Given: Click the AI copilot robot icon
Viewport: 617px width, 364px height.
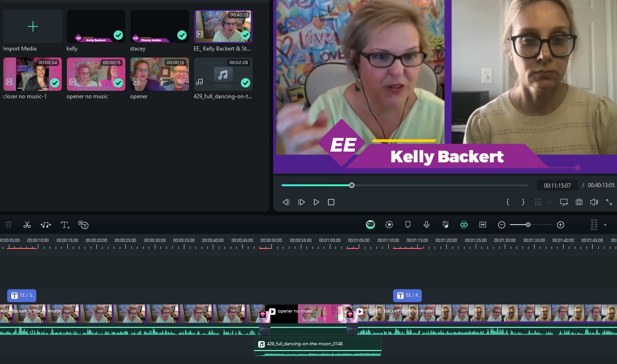Looking at the screenshot, I should pyautogui.click(x=370, y=225).
